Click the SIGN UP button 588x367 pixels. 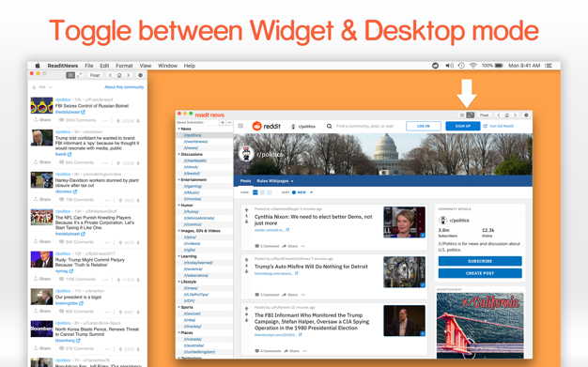point(463,126)
